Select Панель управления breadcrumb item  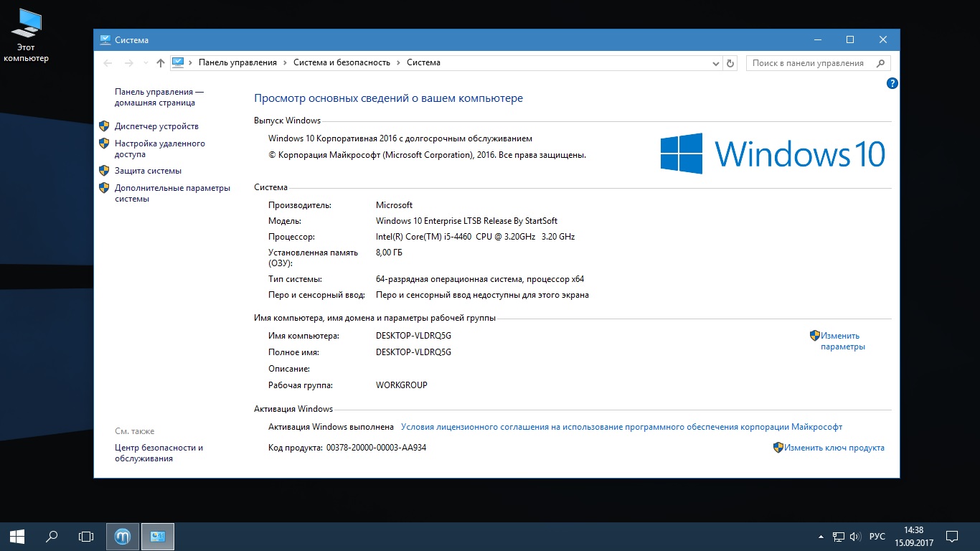[237, 62]
